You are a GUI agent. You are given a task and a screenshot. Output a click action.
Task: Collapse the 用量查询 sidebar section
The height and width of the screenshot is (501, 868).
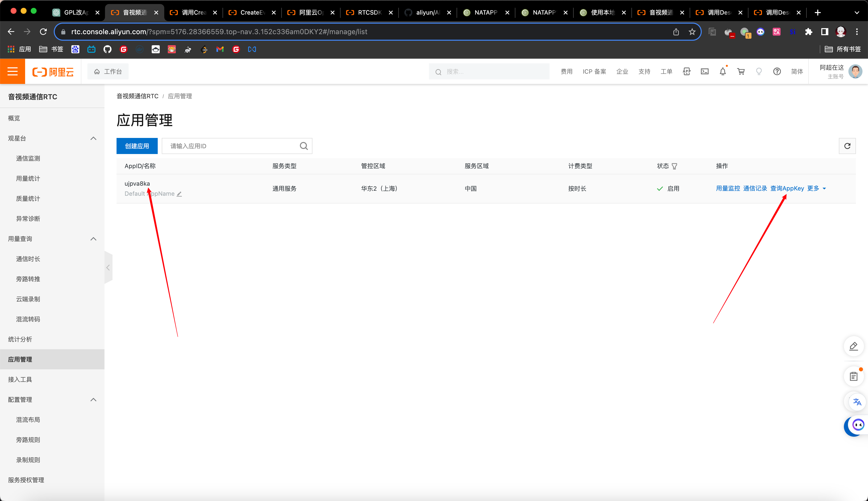(x=93, y=239)
